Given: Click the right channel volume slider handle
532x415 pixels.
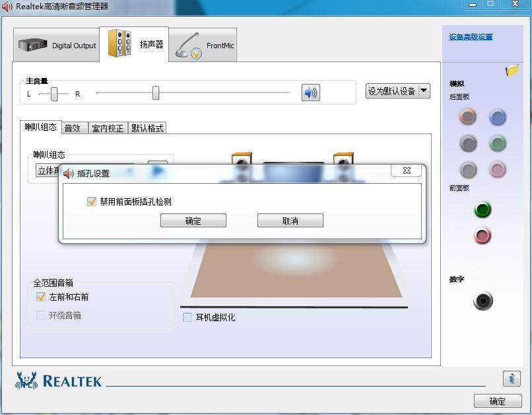Looking at the screenshot, I should [155, 94].
